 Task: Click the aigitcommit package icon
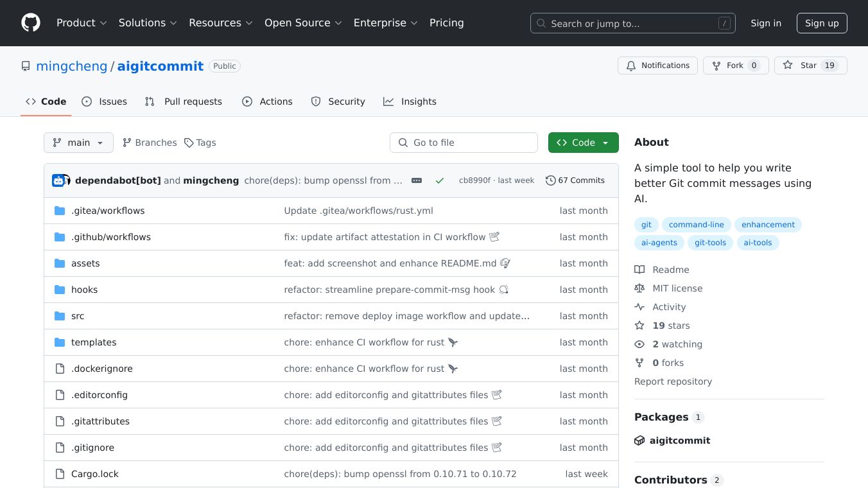(639, 440)
